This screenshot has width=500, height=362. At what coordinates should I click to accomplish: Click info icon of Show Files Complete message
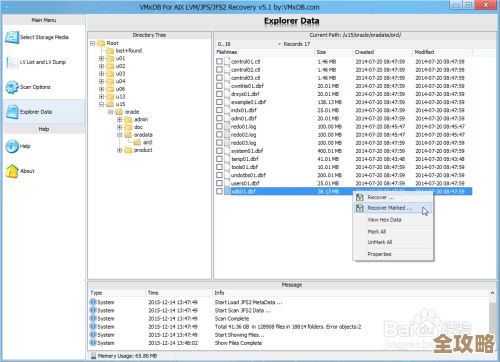click(93, 343)
